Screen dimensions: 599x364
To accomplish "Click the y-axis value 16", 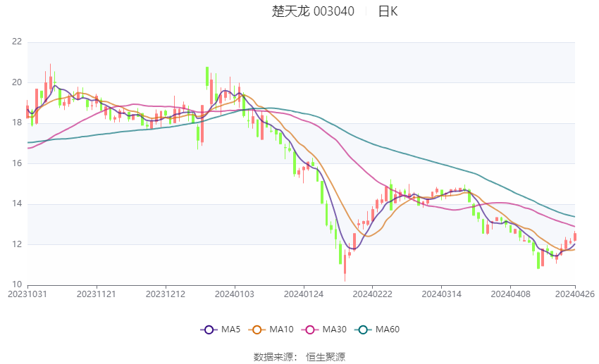I will coord(17,163).
